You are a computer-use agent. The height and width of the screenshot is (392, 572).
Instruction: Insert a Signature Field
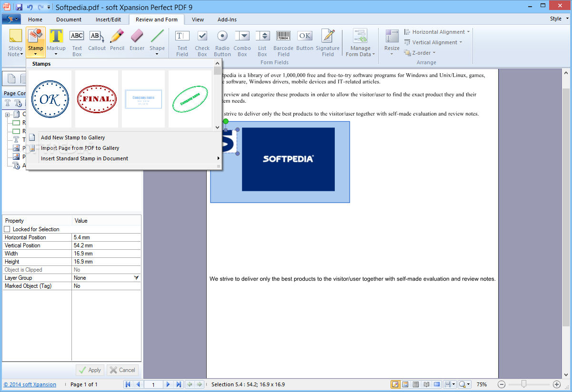click(x=328, y=43)
